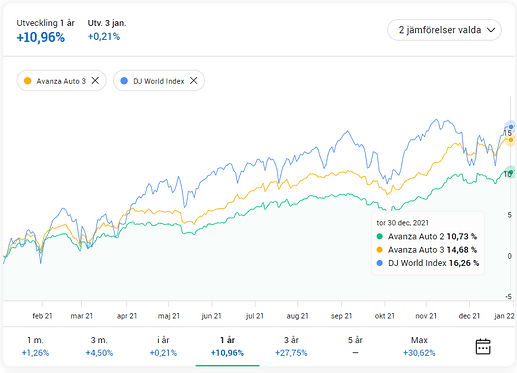Image resolution: width=517 pixels, height=373 pixels.
Task: Select the Max period tab
Action: 419,346
